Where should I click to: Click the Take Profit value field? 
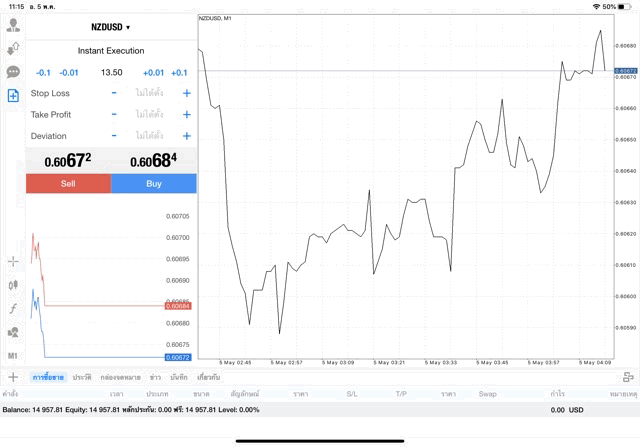tap(150, 115)
